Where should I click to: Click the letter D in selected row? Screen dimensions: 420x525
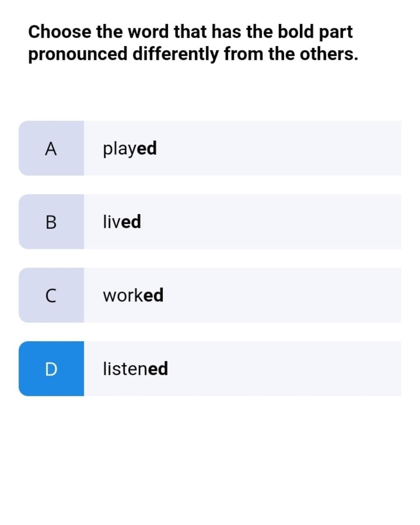click(51, 369)
